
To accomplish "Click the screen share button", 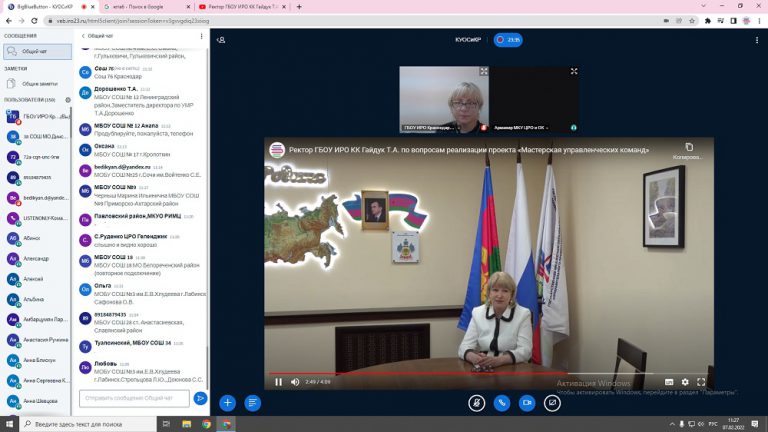I will [552, 403].
